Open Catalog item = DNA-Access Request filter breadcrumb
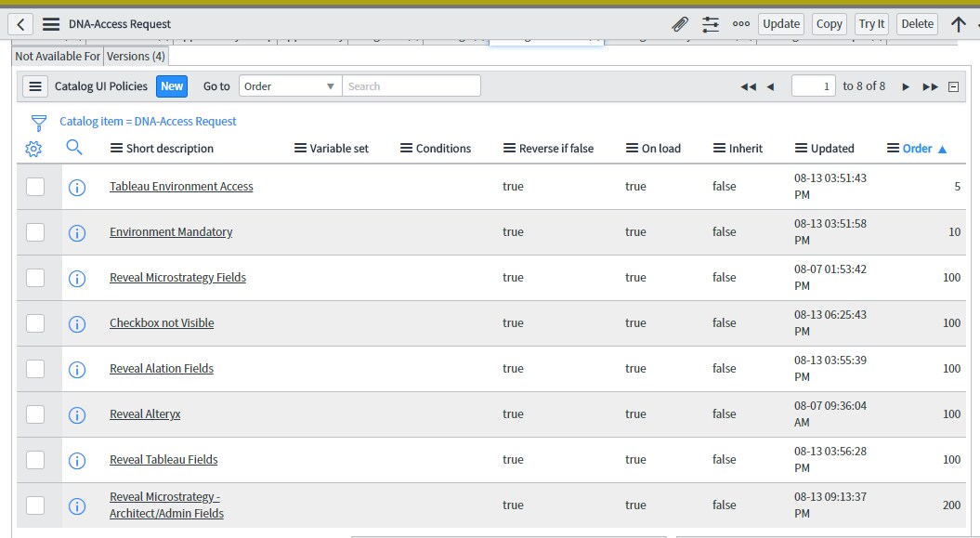 148,121
